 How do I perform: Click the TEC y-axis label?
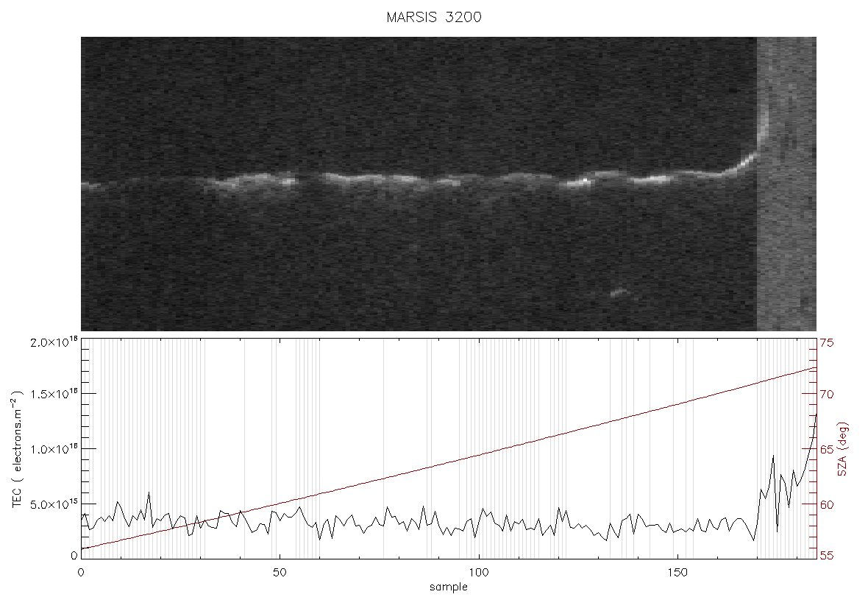click(x=17, y=449)
